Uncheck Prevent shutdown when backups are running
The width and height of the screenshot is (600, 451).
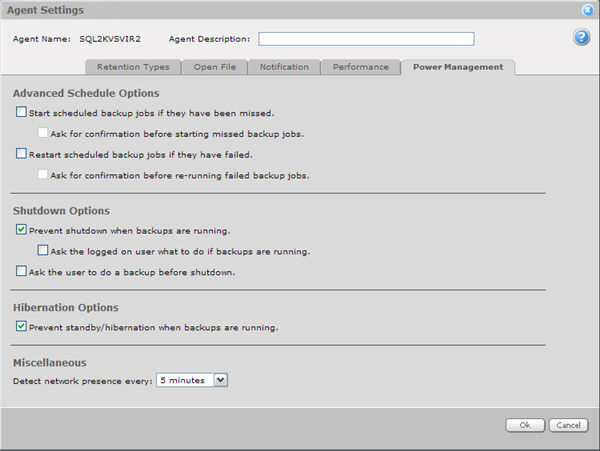[21, 230]
